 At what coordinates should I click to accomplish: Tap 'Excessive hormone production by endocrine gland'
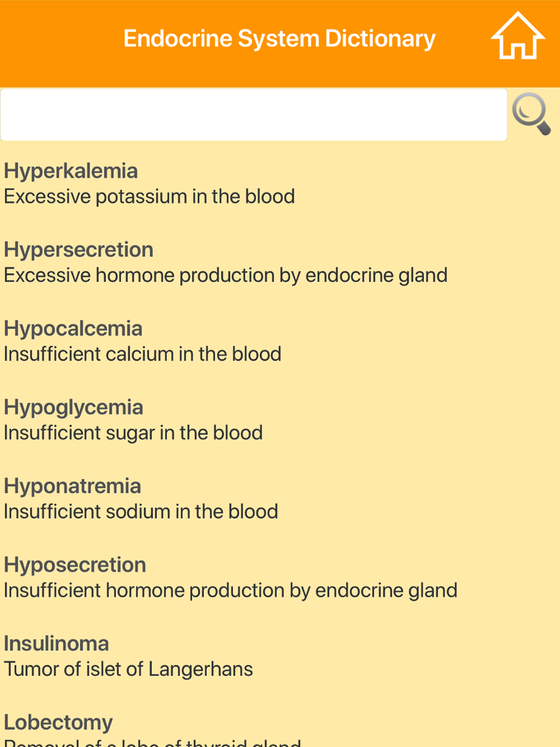click(x=226, y=276)
